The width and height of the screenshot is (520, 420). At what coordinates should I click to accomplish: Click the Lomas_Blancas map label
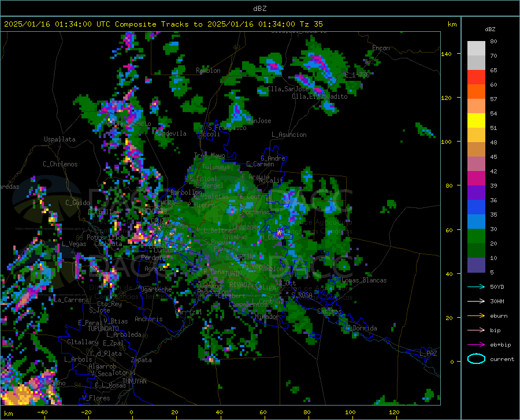(x=364, y=280)
